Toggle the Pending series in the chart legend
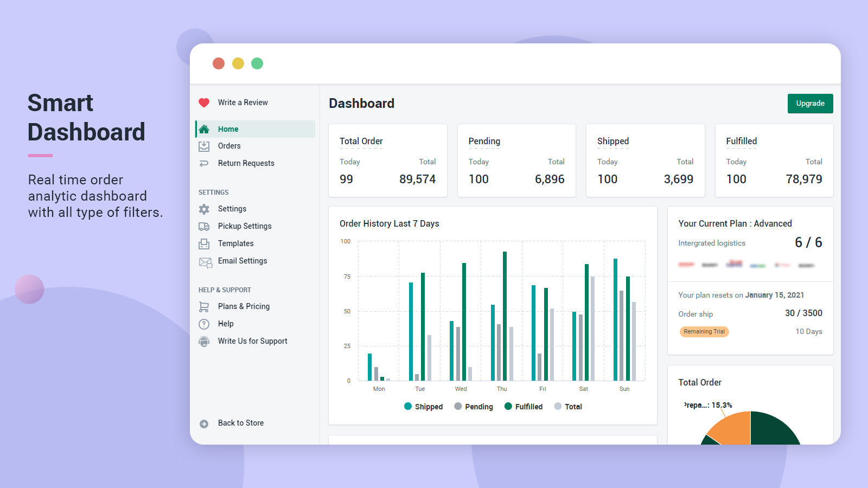The image size is (868, 488). (474, 406)
